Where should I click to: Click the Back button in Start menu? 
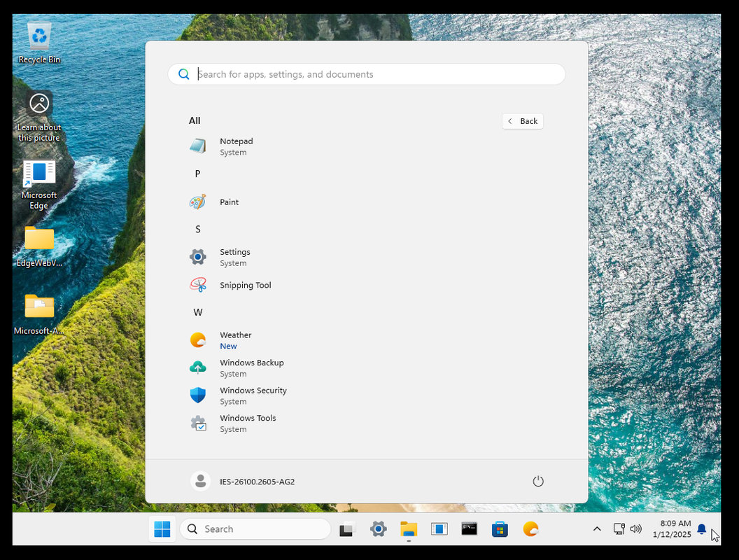[523, 121]
